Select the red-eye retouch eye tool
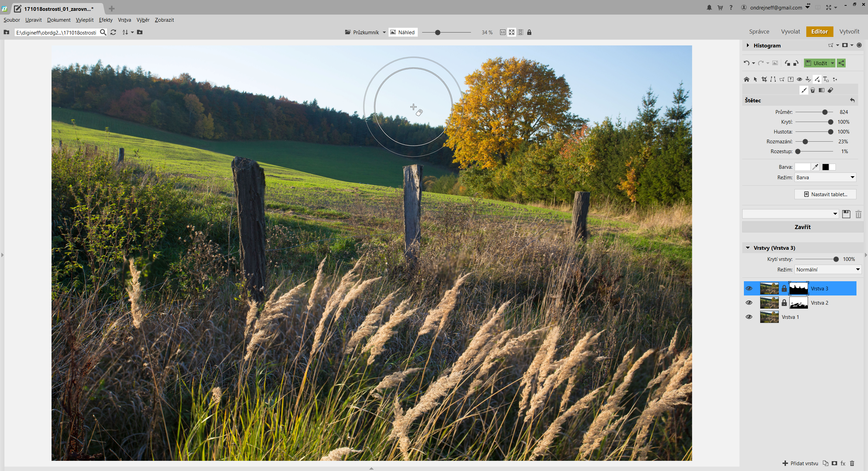Image resolution: width=868 pixels, height=471 pixels. click(799, 79)
